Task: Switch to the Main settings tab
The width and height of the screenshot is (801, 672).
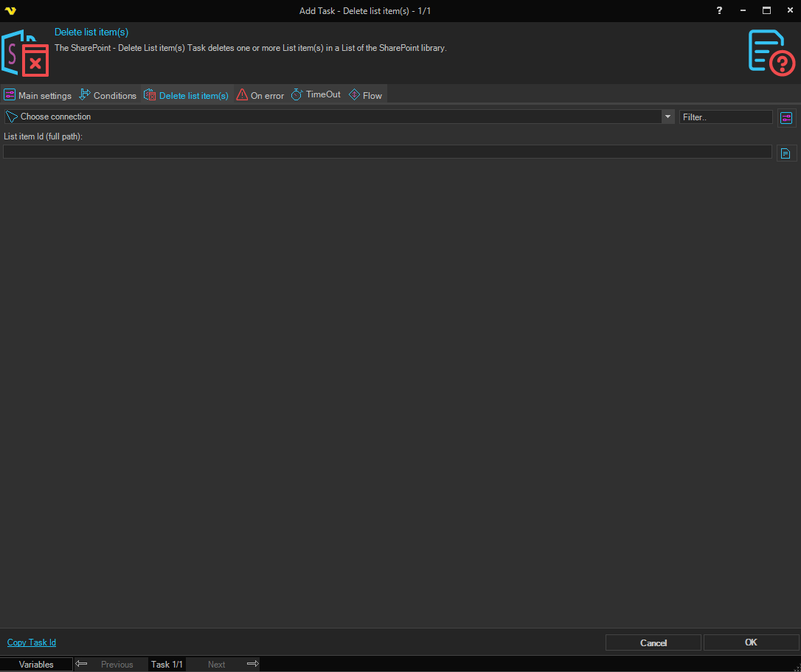Action: (38, 95)
